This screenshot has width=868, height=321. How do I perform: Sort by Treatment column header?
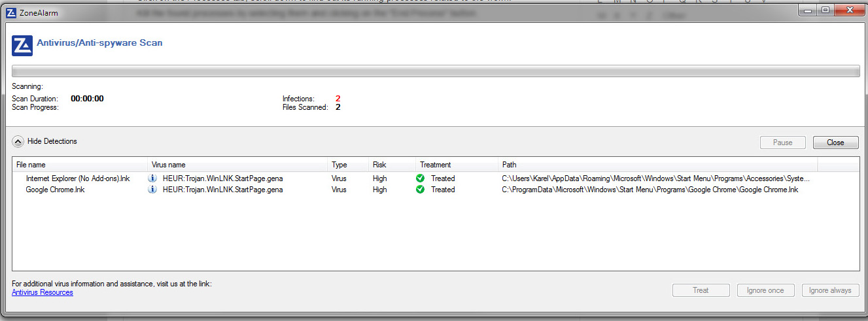pyautogui.click(x=457, y=165)
